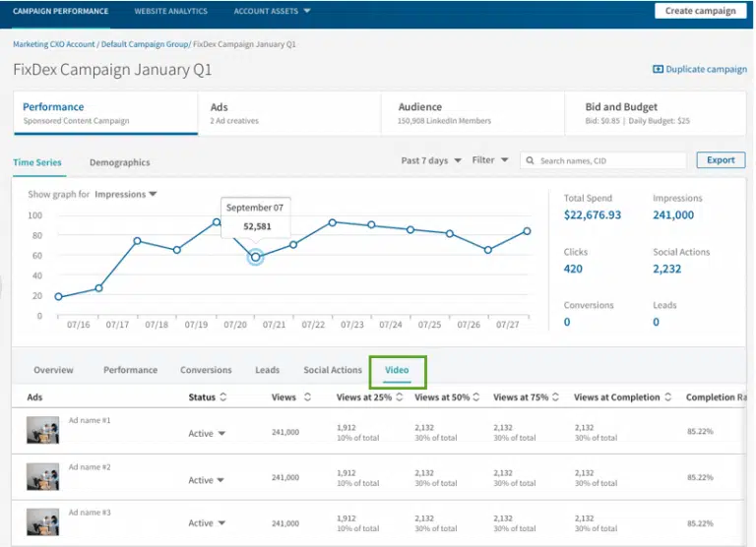The height and width of the screenshot is (547, 756).
Task: Sort table by Status column arrows
Action: pos(223,397)
